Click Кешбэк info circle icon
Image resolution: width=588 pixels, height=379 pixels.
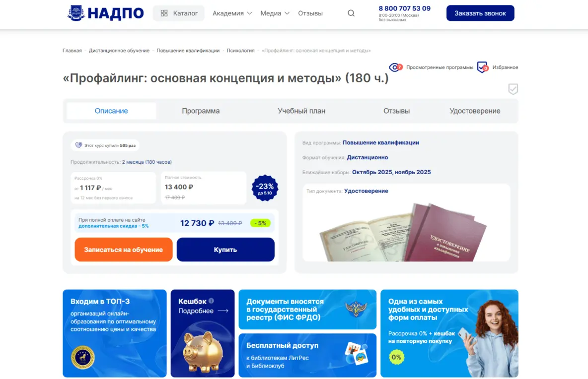tap(211, 301)
